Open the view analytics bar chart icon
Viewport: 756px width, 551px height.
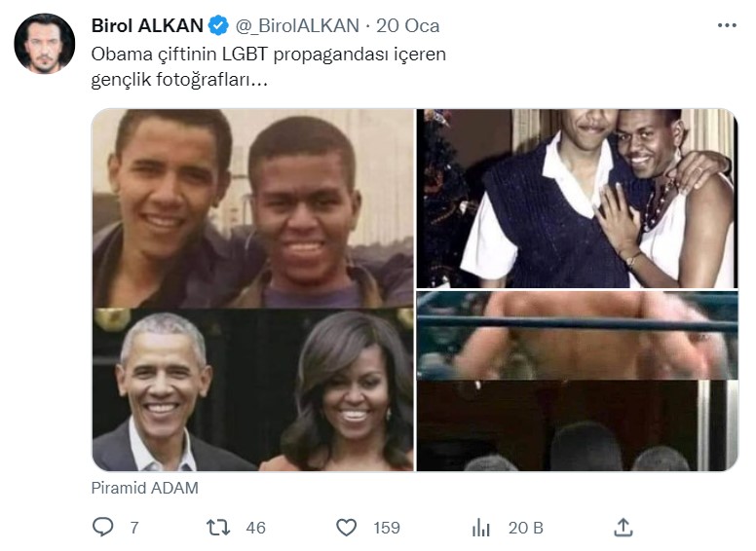click(x=481, y=527)
